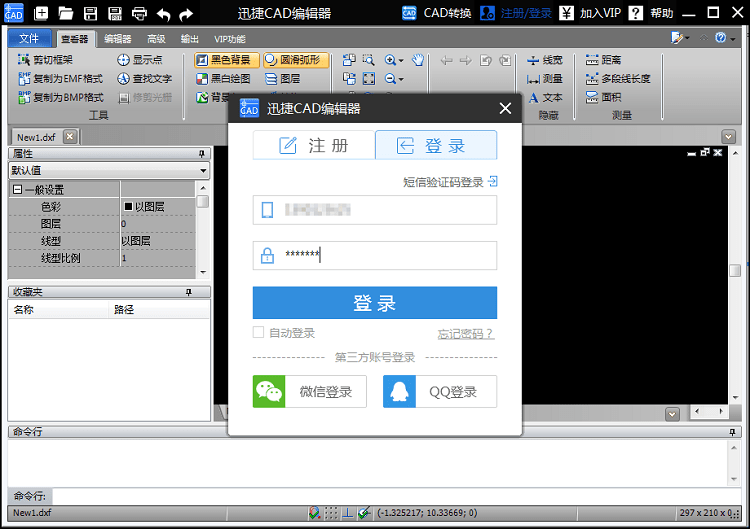Select the 多段线长度 tool
750x529 pixels.
coord(618,78)
